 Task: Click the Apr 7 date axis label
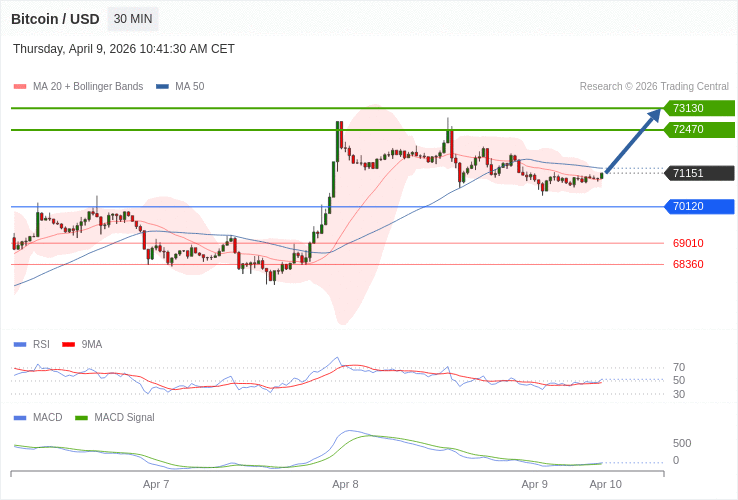pos(156,484)
